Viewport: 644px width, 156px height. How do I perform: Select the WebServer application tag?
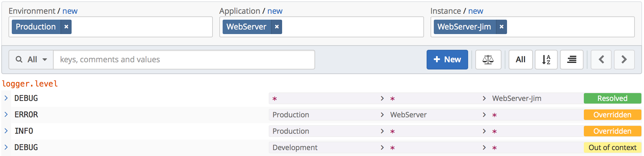click(246, 27)
